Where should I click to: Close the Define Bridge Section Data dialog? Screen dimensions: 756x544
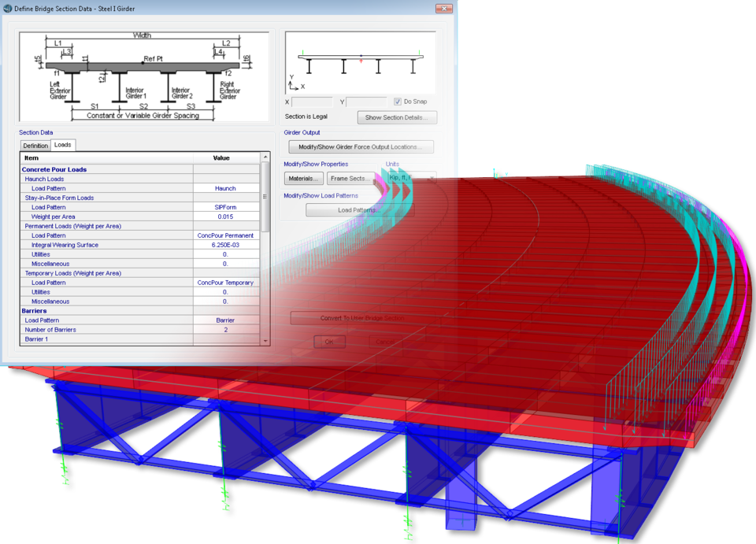click(447, 7)
